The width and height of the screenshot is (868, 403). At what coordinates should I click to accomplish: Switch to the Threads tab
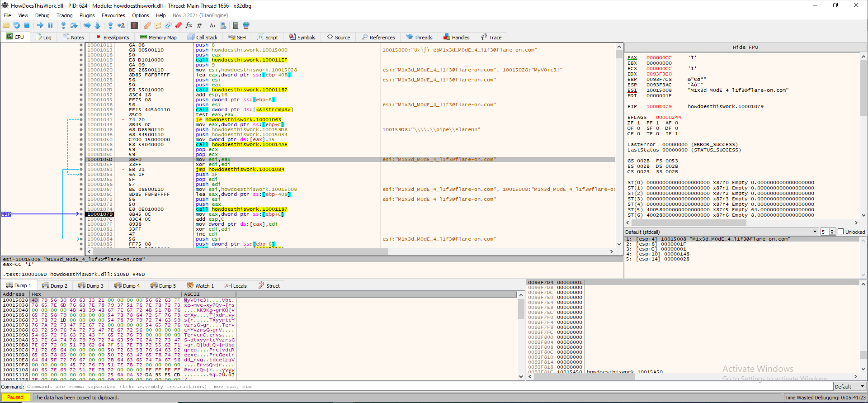[419, 37]
